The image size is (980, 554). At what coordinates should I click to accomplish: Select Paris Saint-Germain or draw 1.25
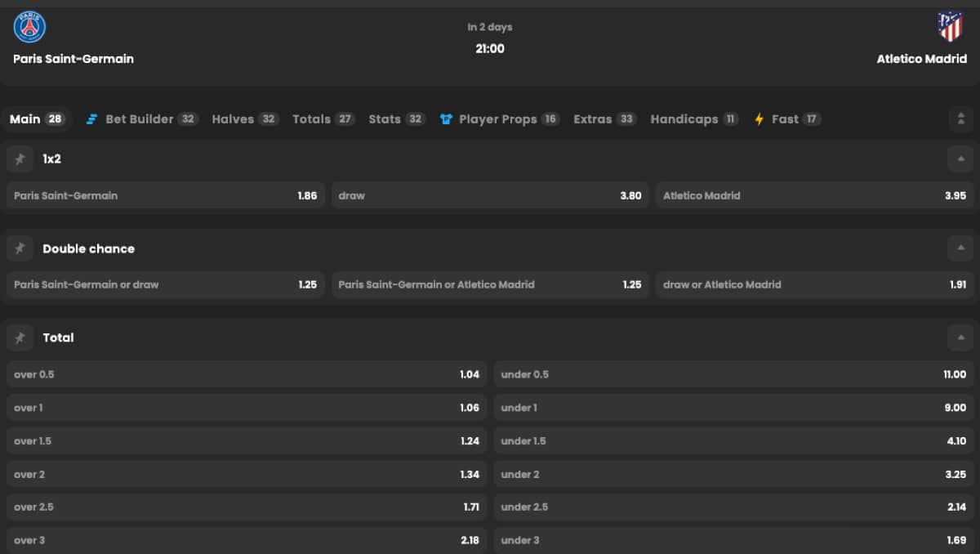pyautogui.click(x=166, y=285)
